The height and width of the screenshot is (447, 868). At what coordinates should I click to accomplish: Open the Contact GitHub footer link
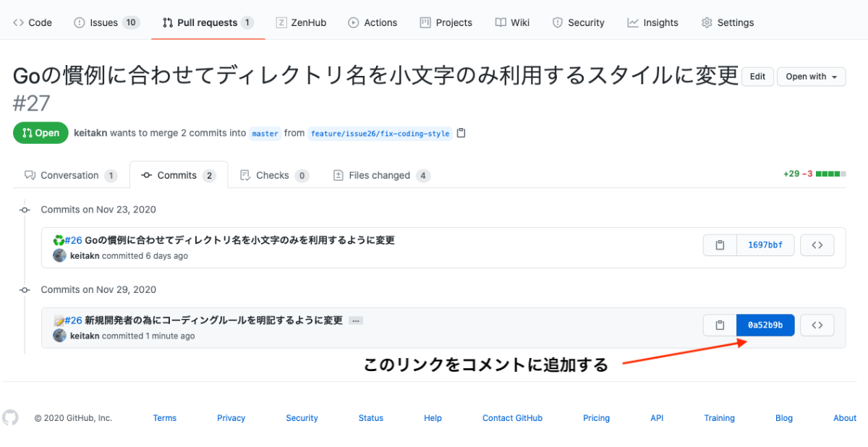[513, 418]
